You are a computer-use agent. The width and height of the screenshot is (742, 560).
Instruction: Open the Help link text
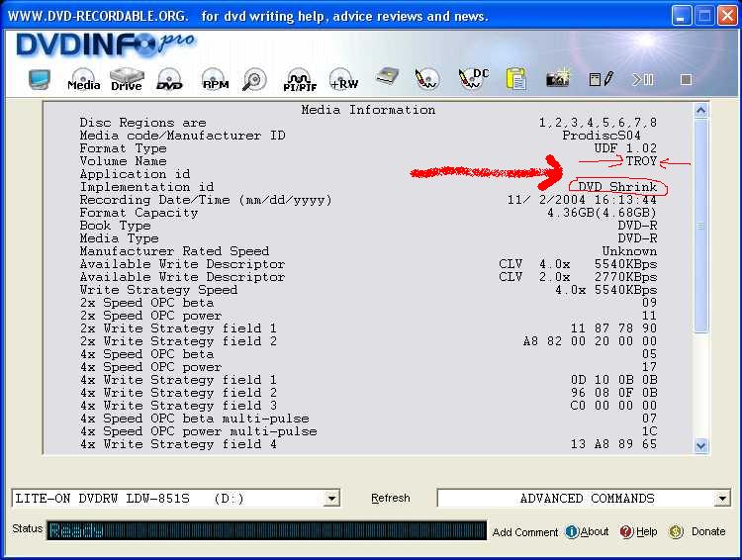[647, 531]
